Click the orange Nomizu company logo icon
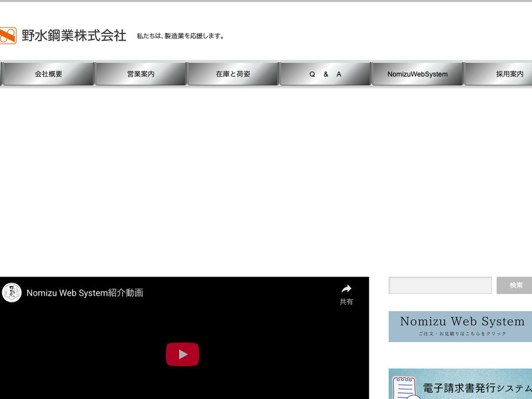 (x=8, y=35)
